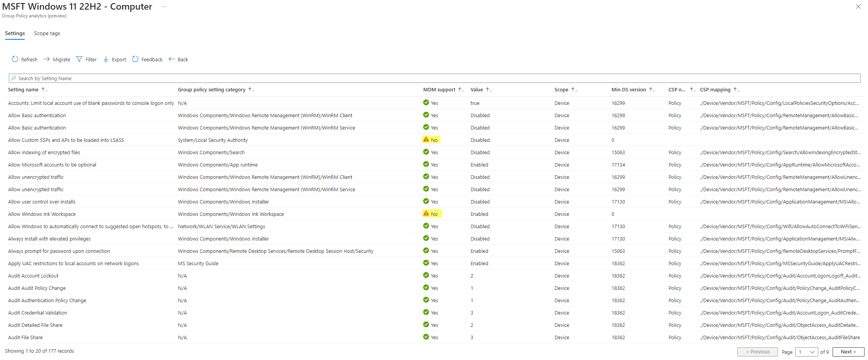Sort by Value column arrow icon
The width and height of the screenshot is (868, 360).
click(489, 89)
